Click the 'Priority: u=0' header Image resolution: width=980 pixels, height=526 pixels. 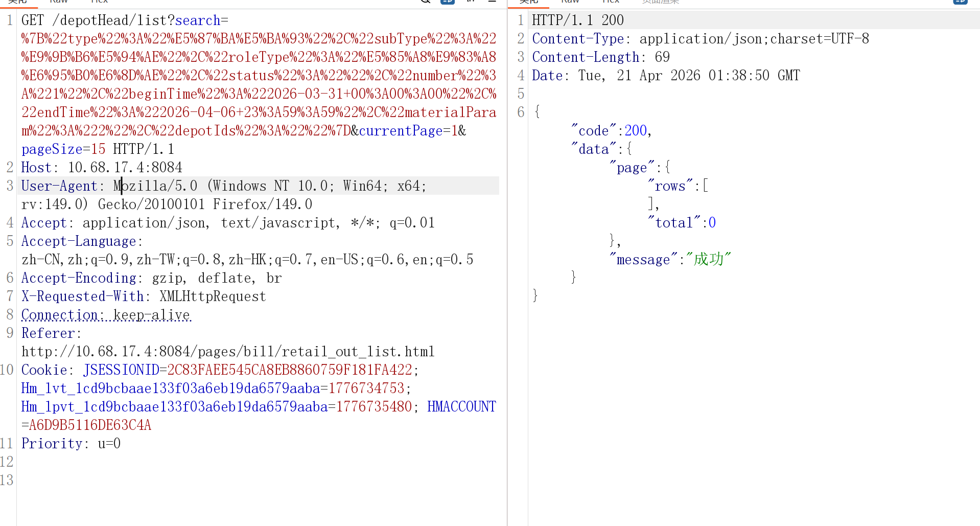tap(71, 444)
